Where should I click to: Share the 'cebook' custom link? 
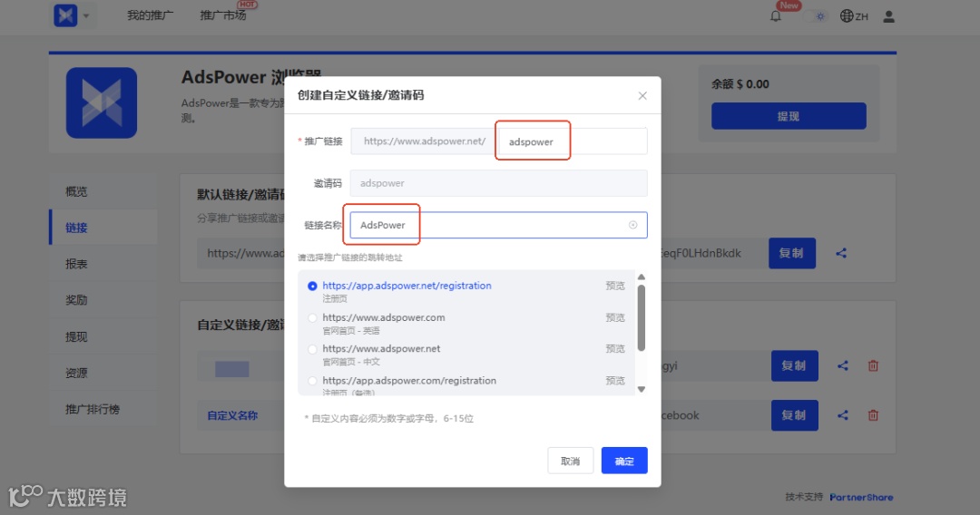[843, 415]
